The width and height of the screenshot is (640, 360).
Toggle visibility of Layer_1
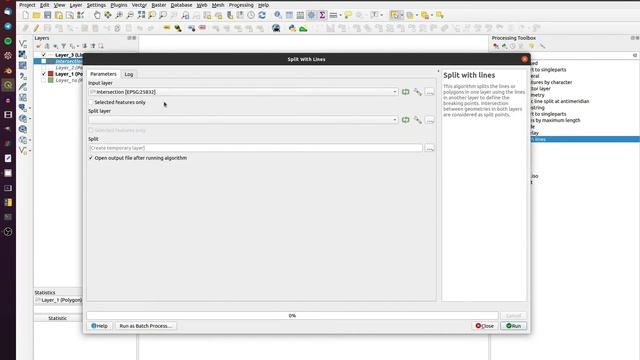(x=44, y=74)
